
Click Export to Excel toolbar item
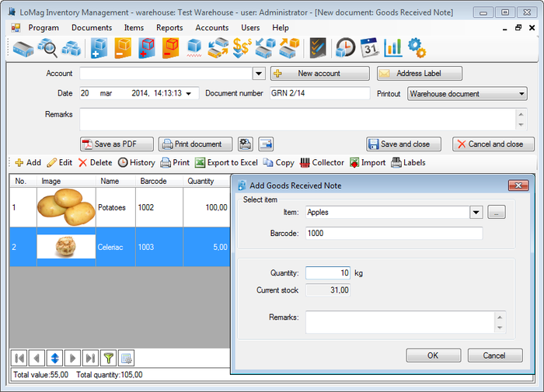tap(226, 162)
